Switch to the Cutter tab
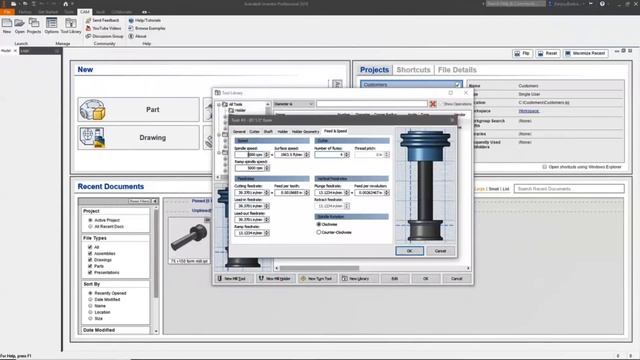Viewport: 640px width, 360px height. click(x=254, y=131)
